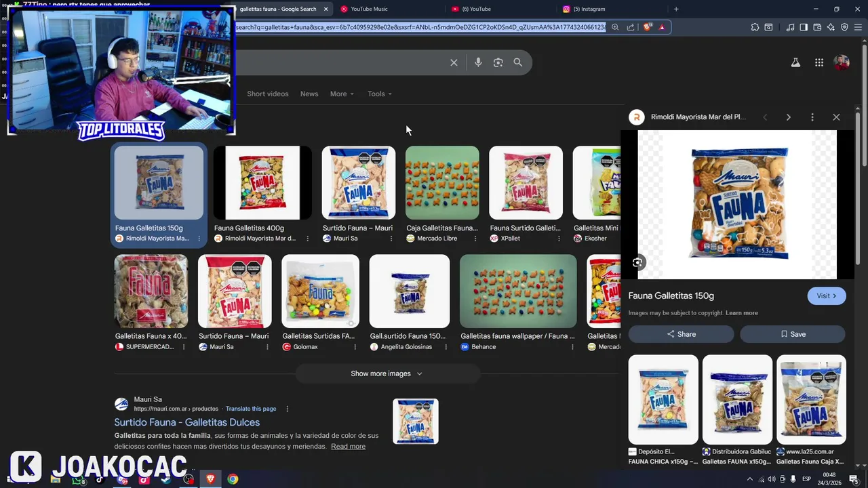Screen dimensions: 868x488
Task: Open Angelita Golosinas Gall.surtido Fauna thumbnail
Action: tap(410, 291)
